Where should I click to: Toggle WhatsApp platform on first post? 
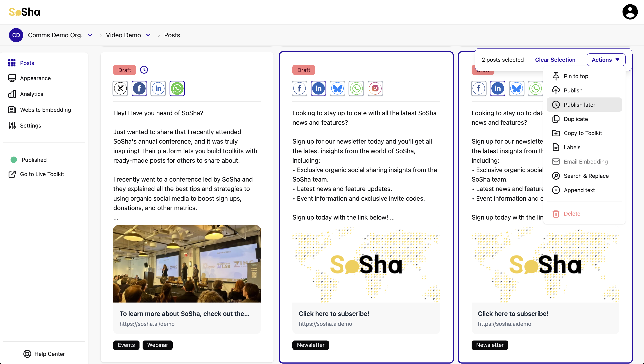tap(177, 88)
